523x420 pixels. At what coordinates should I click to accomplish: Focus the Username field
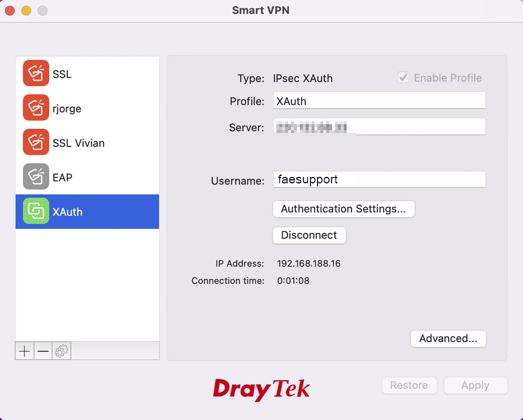[380, 179]
